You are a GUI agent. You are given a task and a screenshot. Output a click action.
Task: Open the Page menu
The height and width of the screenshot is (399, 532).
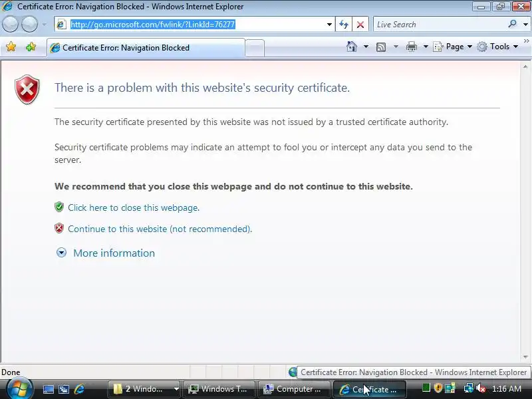tap(453, 47)
